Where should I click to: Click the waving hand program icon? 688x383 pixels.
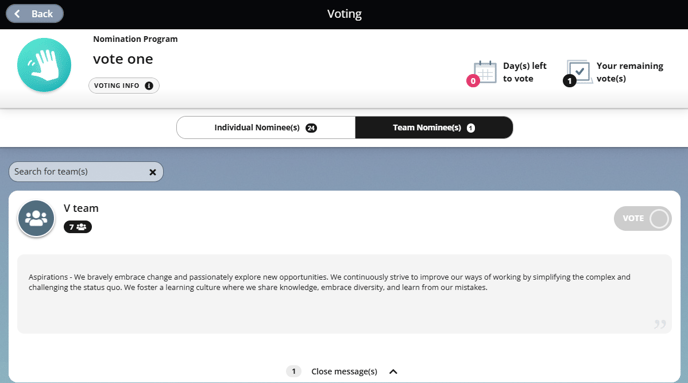(x=44, y=65)
